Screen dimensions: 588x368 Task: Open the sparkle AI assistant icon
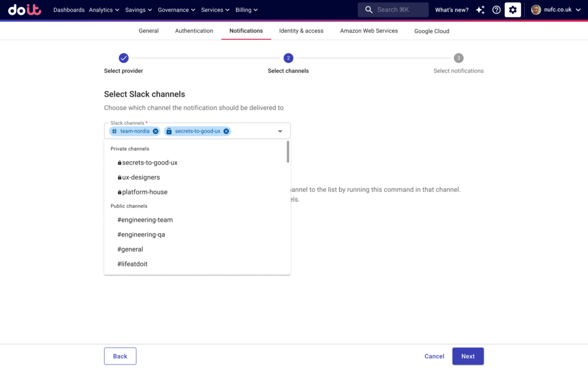pos(480,10)
